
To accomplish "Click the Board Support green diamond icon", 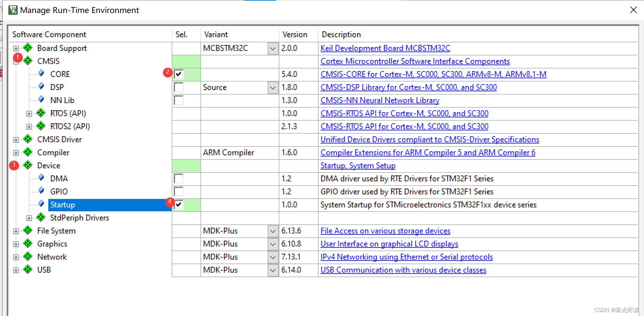I will pos(28,48).
